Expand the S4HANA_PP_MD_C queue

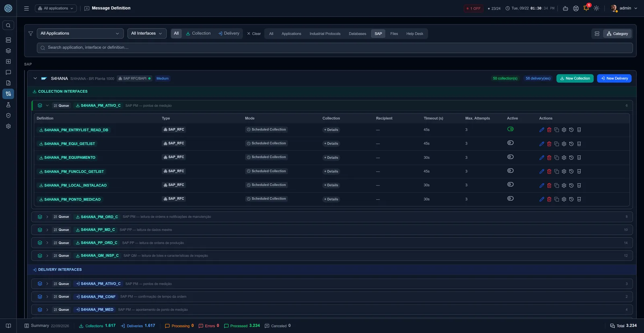pos(47,230)
